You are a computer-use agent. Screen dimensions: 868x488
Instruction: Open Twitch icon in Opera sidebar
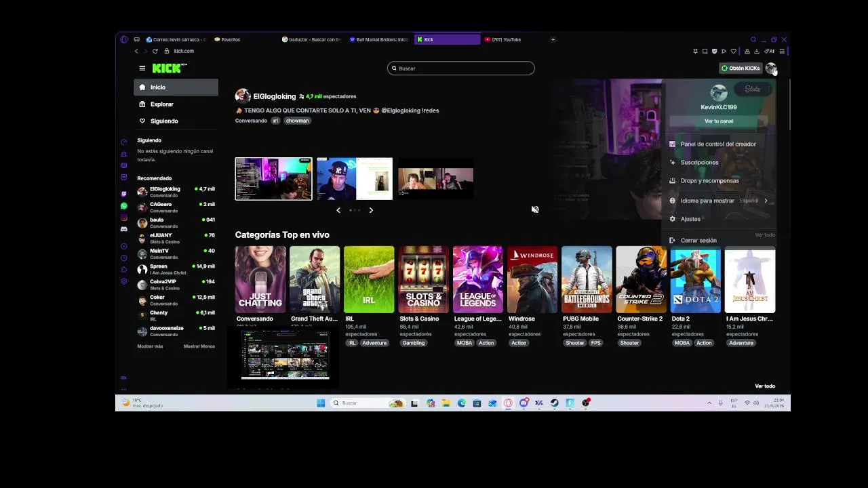123,194
